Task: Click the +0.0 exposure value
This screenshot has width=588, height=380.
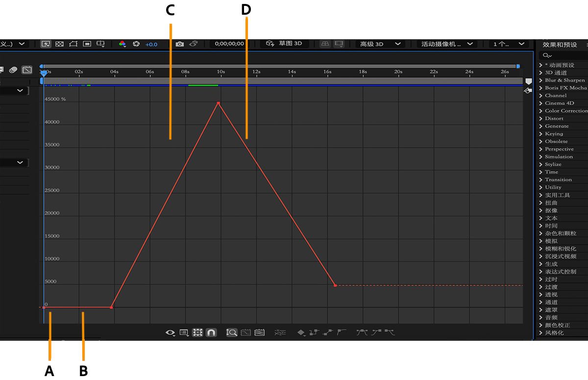Action: tap(151, 44)
